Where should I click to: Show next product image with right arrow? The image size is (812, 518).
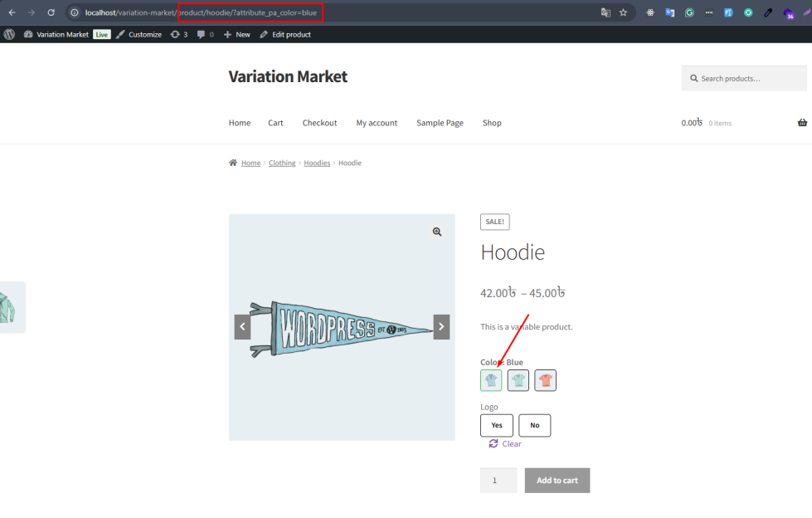441,327
